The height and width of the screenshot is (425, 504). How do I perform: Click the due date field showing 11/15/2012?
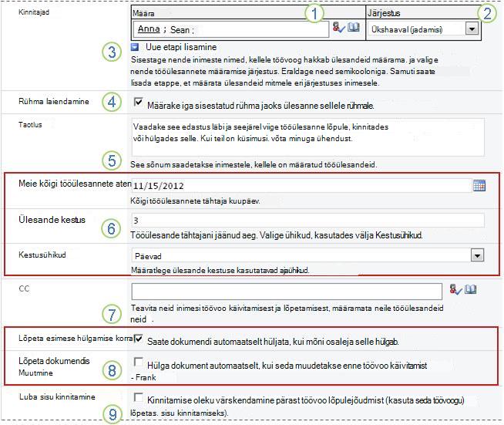pos(301,186)
